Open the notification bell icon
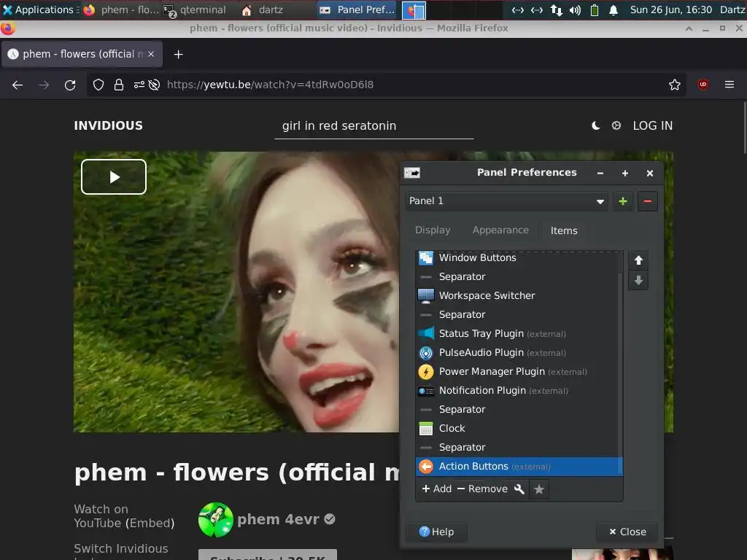This screenshot has width=747, height=560. click(613, 10)
